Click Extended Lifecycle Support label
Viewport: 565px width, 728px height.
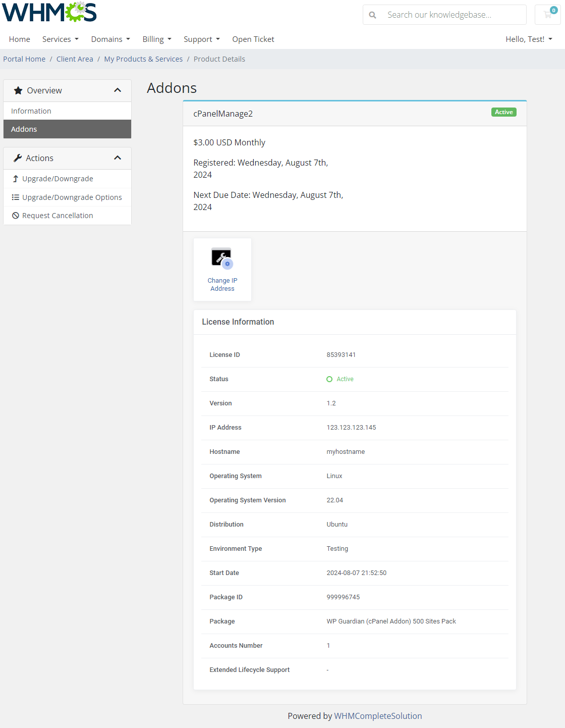pyautogui.click(x=250, y=670)
